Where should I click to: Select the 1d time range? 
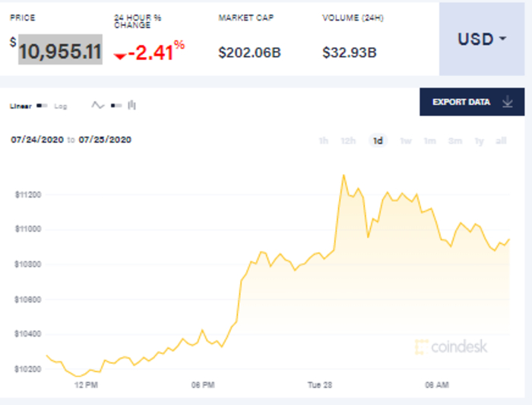pos(377,141)
